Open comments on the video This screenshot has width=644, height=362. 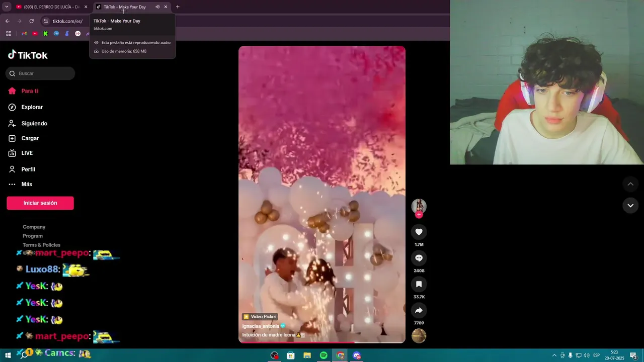point(419,258)
